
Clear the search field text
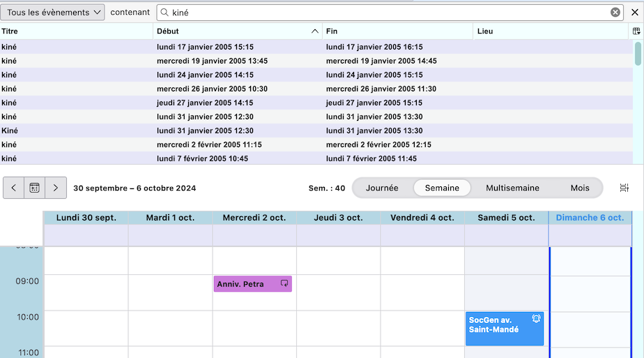click(615, 13)
